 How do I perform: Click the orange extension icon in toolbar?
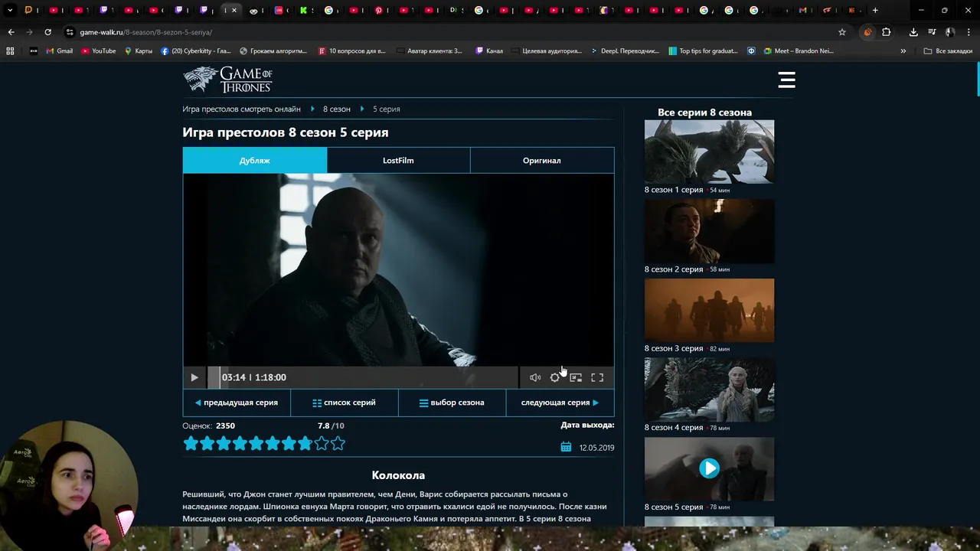click(867, 32)
